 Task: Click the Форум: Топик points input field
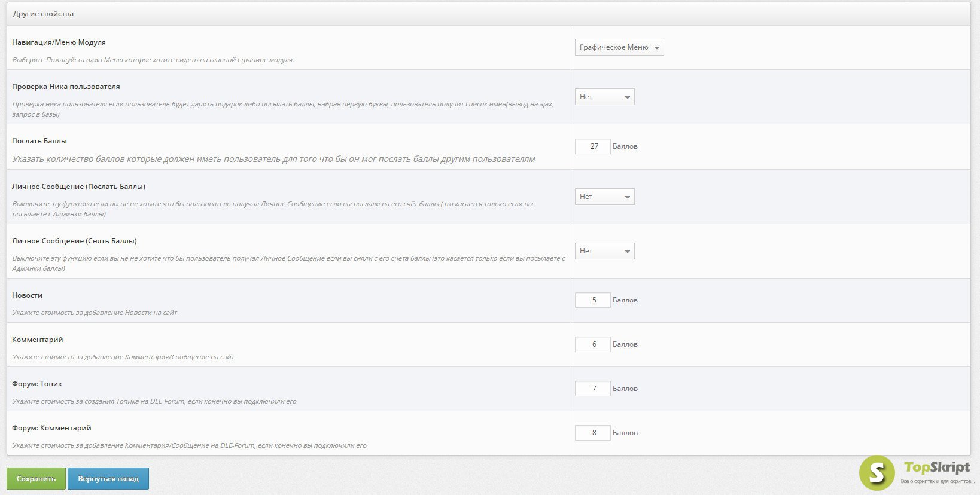coord(593,389)
